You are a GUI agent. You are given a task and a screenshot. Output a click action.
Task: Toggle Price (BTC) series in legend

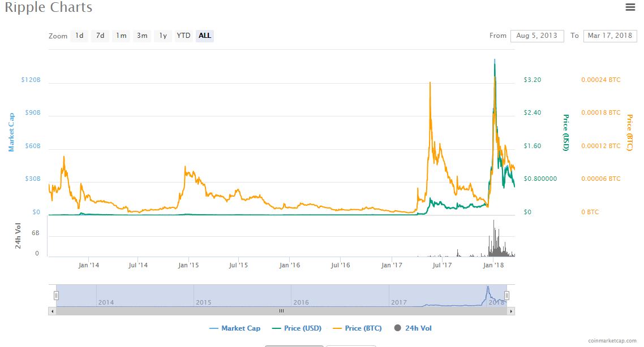[357, 328]
